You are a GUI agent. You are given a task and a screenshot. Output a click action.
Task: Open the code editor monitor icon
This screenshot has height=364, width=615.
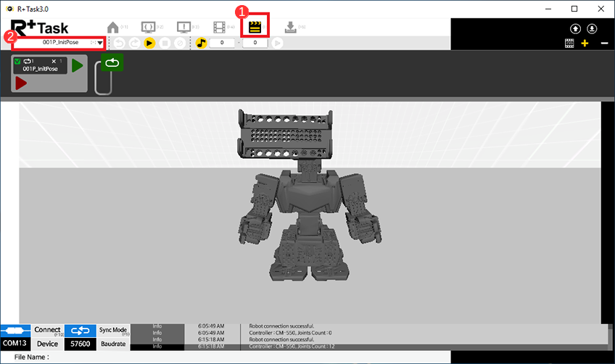pos(149,27)
